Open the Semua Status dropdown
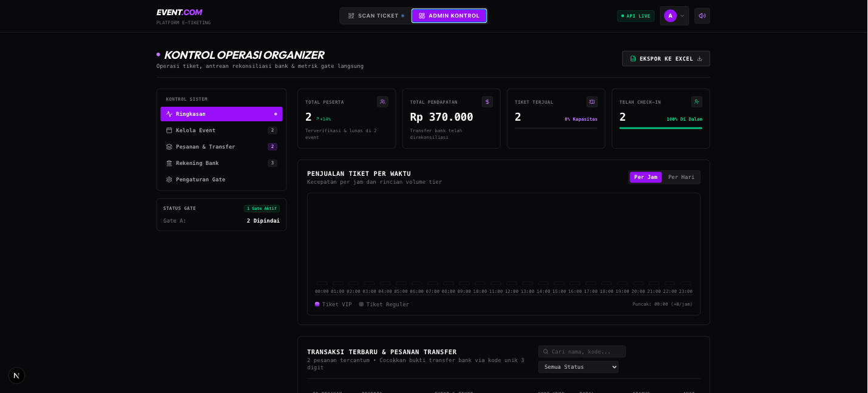868x393 pixels. (x=578, y=367)
